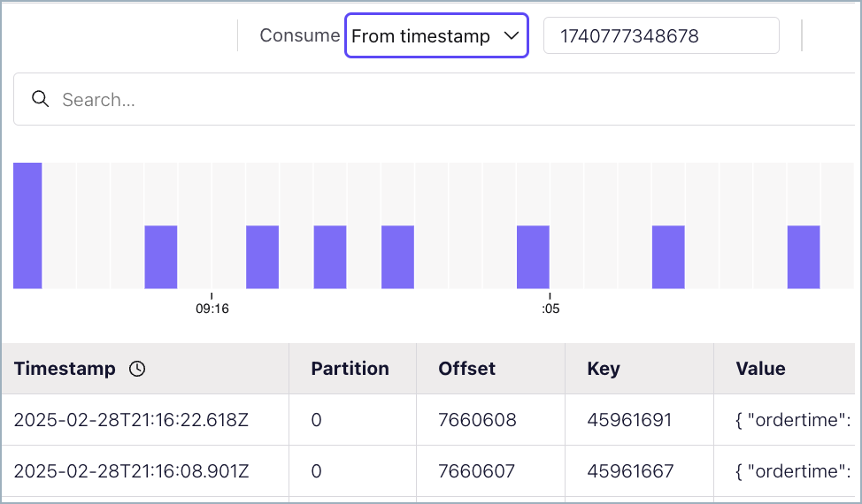Sort by the Timestamp column header

[65, 369]
